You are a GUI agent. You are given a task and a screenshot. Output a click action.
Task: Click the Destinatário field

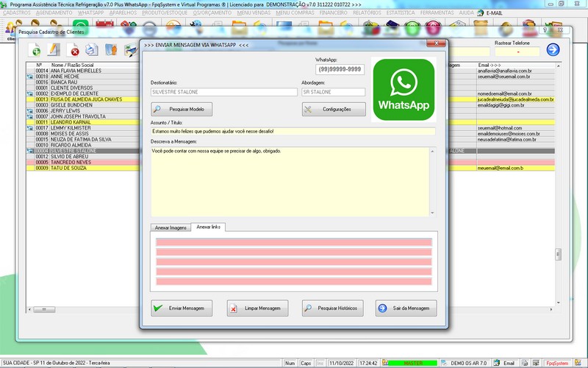tap(224, 92)
